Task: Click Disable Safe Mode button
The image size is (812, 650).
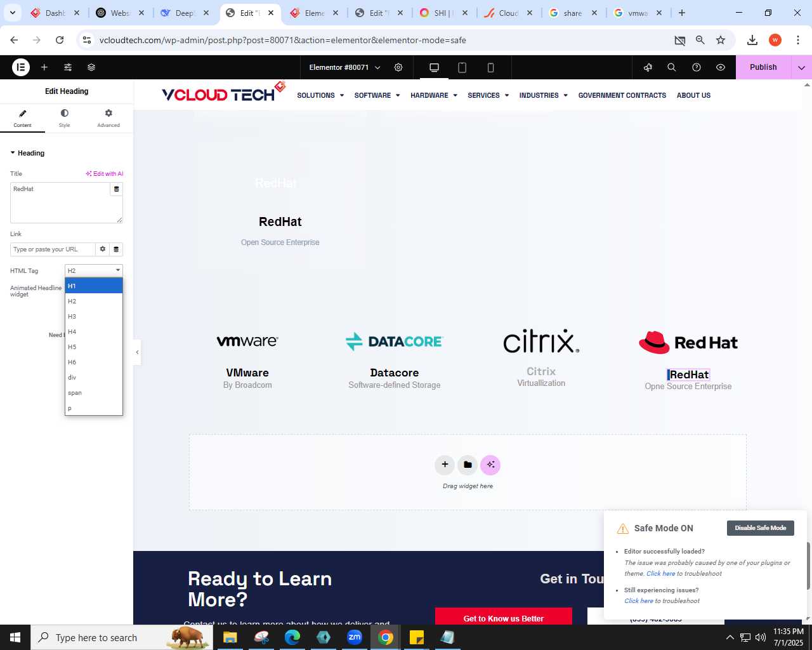Action: pos(761,528)
